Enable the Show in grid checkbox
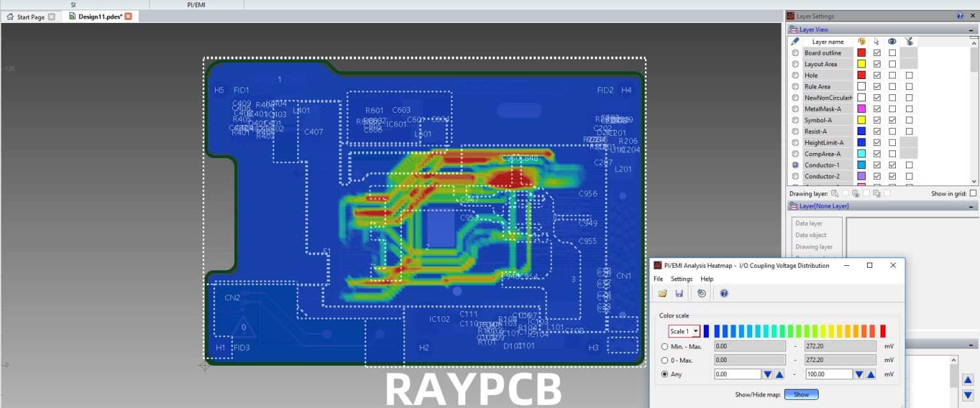Viewport: 980px width, 408px height. [x=973, y=193]
